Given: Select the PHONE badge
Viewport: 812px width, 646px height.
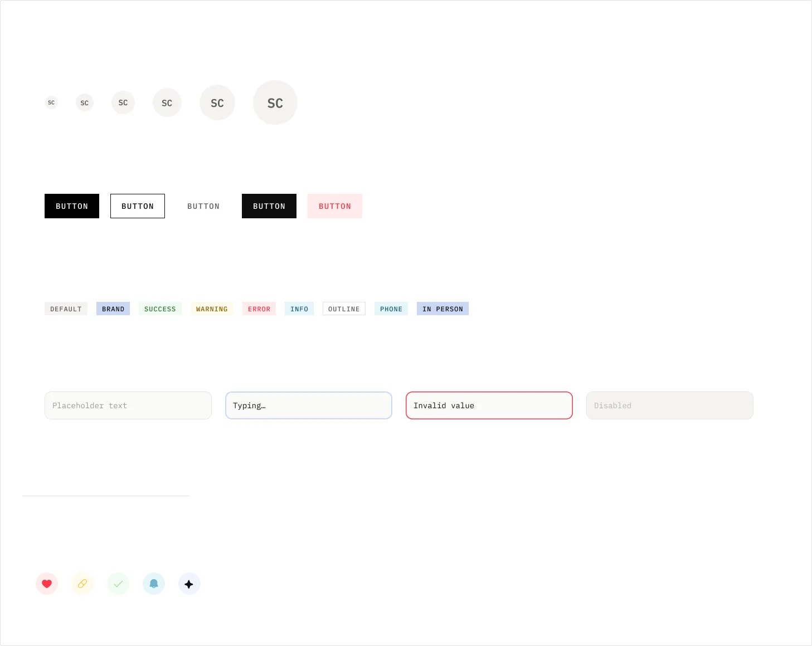Looking at the screenshot, I should point(391,309).
